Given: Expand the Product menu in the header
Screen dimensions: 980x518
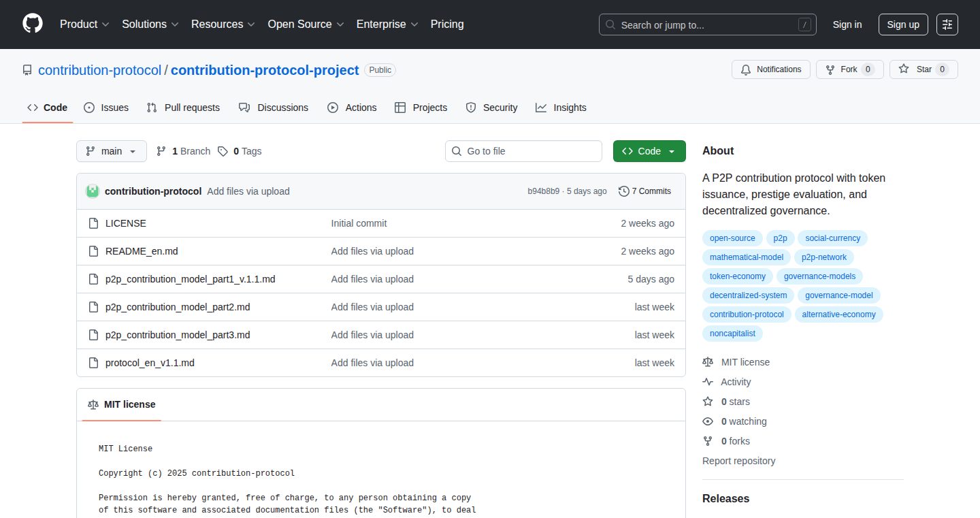Looking at the screenshot, I should pos(84,24).
